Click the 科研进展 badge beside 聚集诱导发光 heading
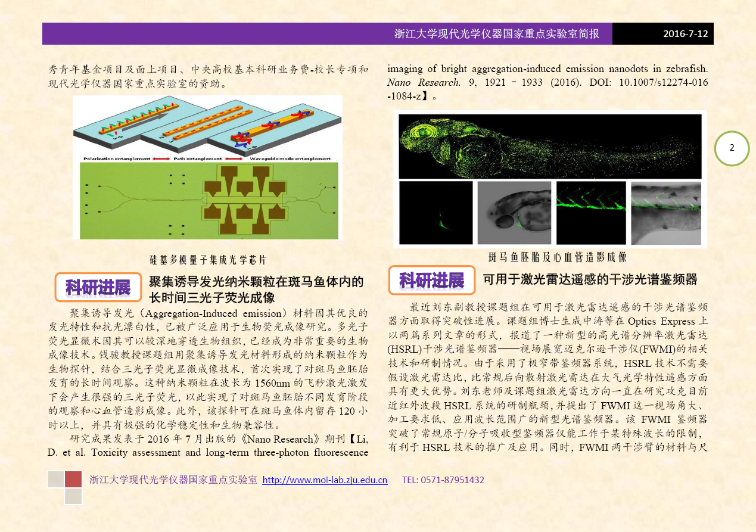The image size is (756, 532). pos(98,288)
